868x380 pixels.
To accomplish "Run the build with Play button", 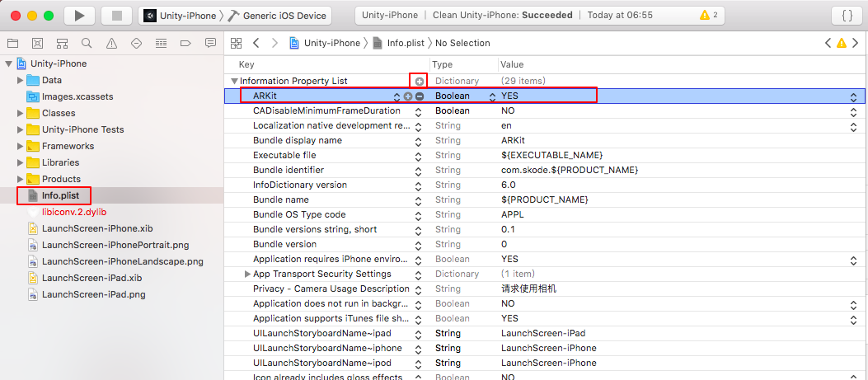I will point(80,16).
